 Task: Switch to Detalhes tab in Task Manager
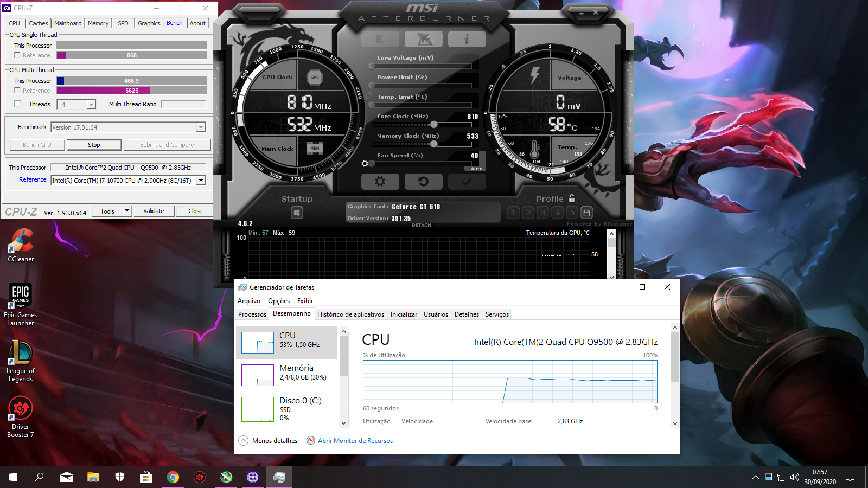467,314
